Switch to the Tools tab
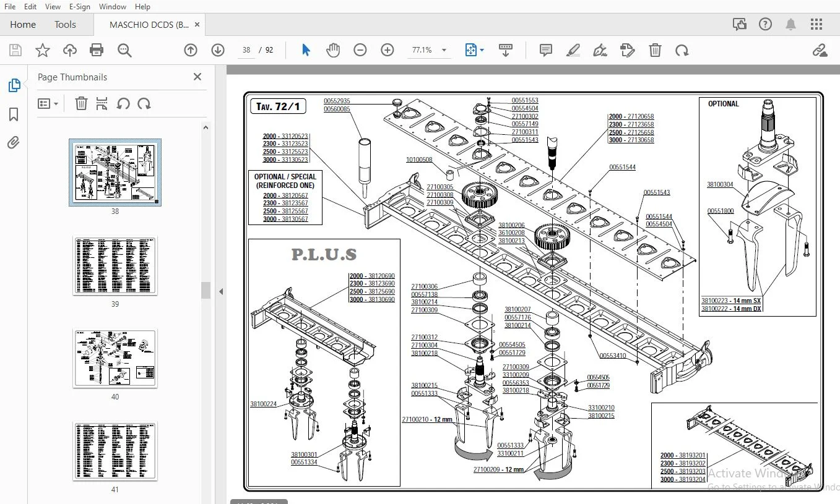 (x=65, y=25)
